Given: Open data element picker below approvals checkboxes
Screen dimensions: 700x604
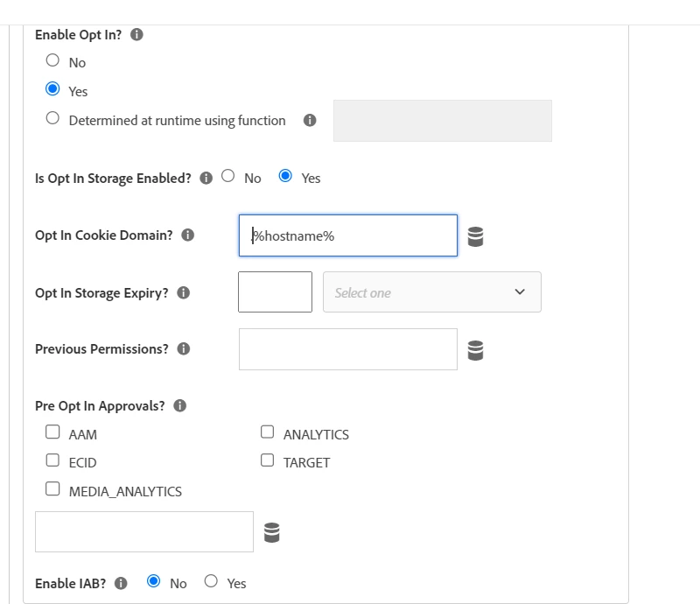Looking at the screenshot, I should tap(272, 532).
